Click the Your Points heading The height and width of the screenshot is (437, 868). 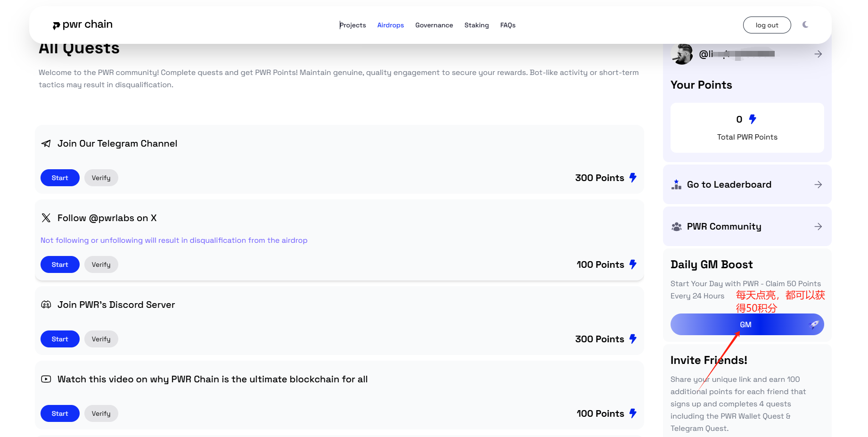701,85
